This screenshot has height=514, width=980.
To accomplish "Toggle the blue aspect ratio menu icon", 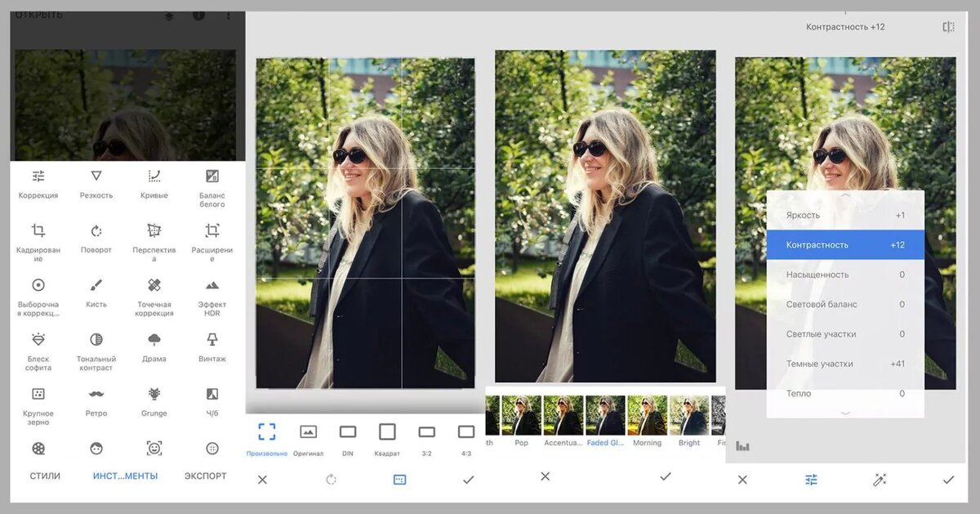I will (399, 480).
